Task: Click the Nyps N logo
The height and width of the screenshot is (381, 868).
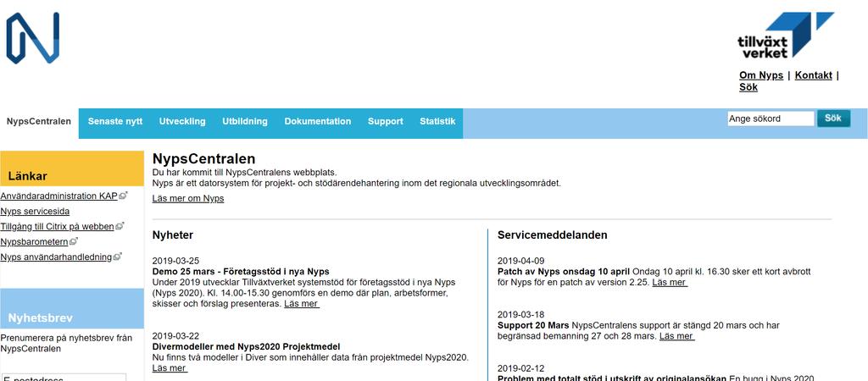Action: point(33,38)
